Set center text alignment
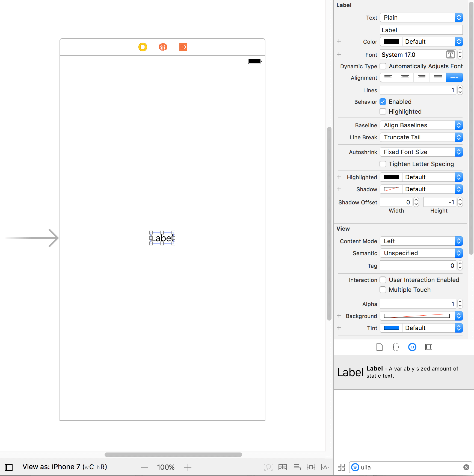Image resolution: width=474 pixels, height=476 pixels. (405, 78)
